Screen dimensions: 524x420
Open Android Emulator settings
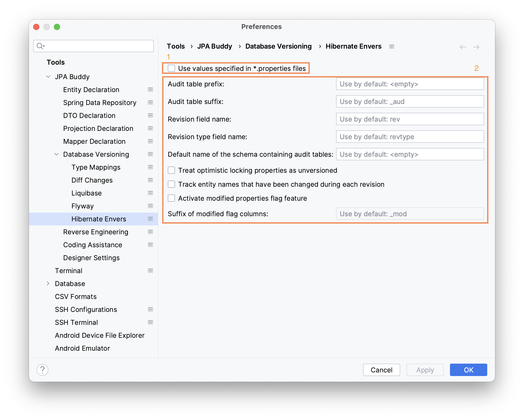82,348
